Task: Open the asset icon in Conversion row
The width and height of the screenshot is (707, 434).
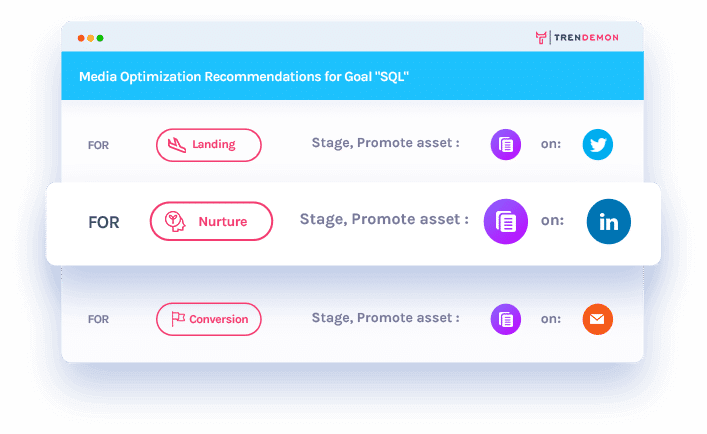Action: click(506, 320)
